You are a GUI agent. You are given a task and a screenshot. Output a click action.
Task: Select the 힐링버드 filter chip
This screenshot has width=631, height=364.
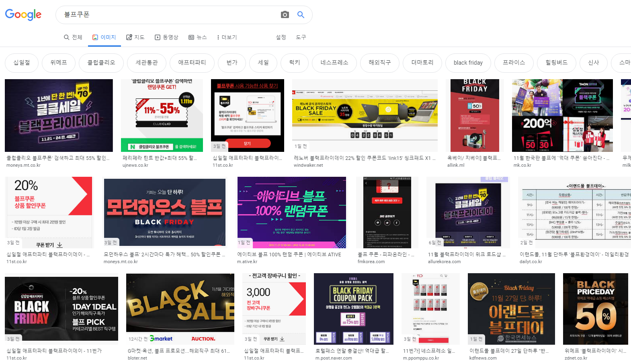[x=557, y=63]
